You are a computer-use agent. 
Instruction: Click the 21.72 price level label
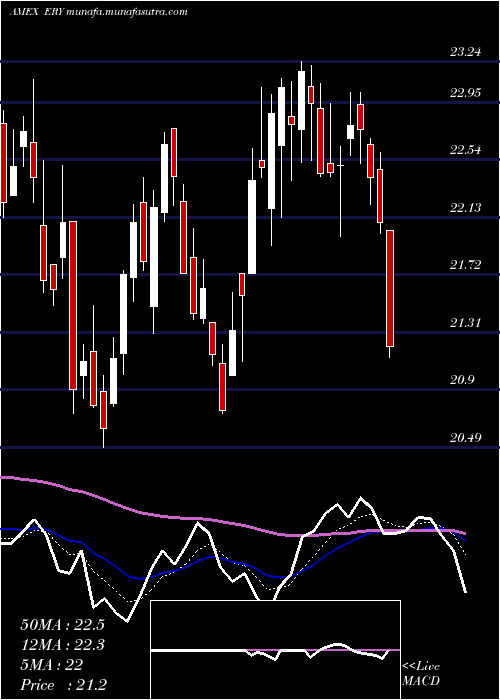(x=465, y=265)
